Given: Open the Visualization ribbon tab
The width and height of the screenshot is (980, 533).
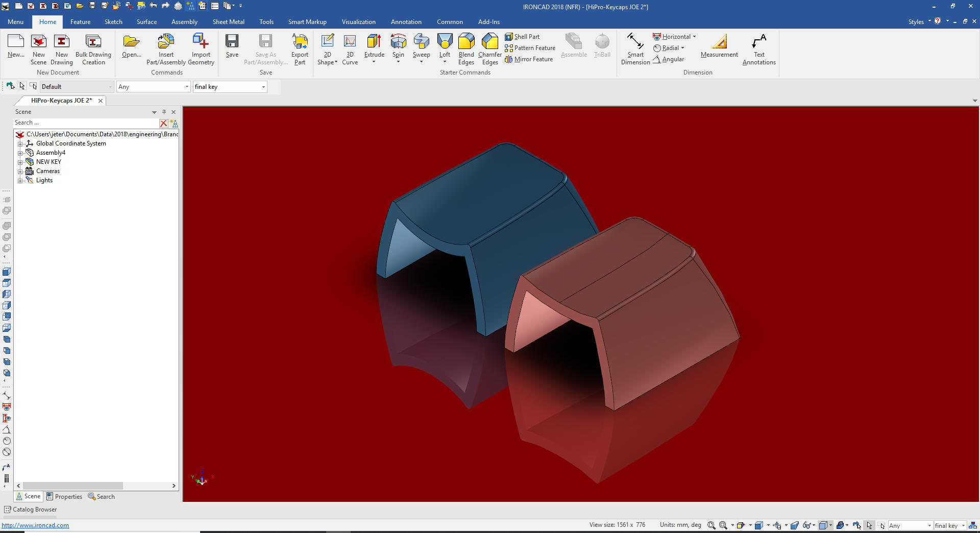Looking at the screenshot, I should 358,22.
